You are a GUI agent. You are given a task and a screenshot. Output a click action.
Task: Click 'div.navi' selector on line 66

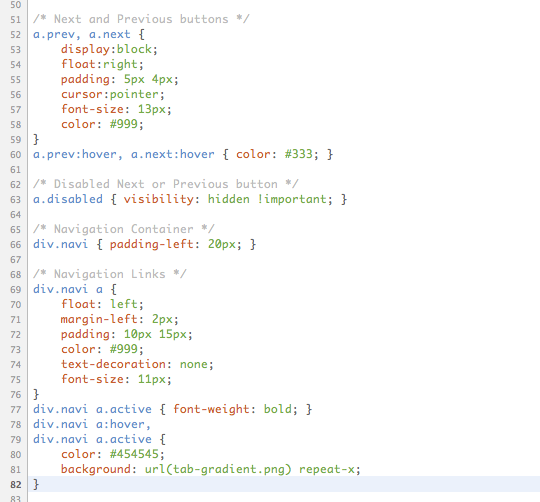click(x=61, y=244)
